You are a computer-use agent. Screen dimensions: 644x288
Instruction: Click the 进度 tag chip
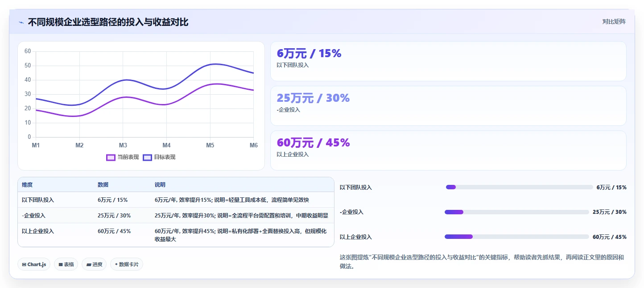tap(94, 264)
